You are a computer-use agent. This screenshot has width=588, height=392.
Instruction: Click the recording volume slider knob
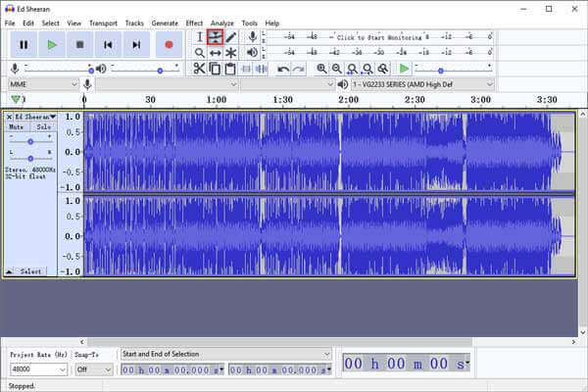[91, 71]
